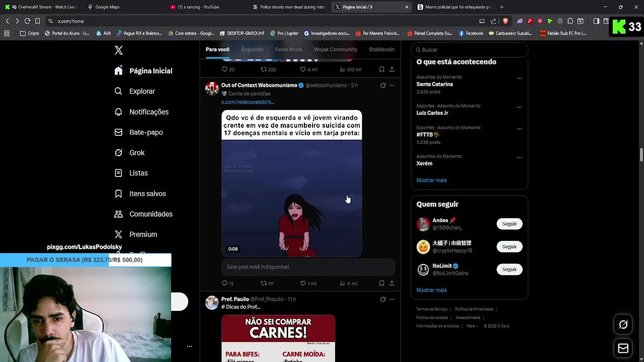This screenshot has width=644, height=362.
Task: Click the Grok icon on the Webcomunismo post
Action: pyautogui.click(x=383, y=85)
